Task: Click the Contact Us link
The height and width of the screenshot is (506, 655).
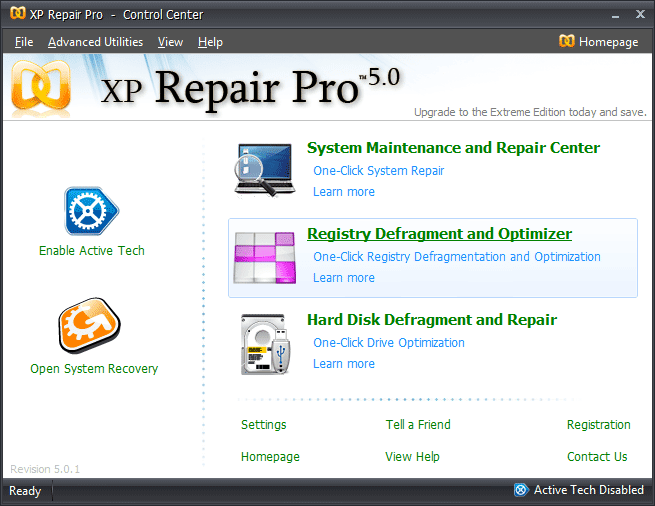Action: tap(597, 457)
